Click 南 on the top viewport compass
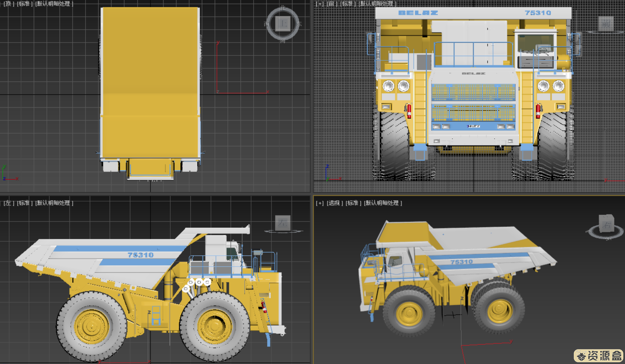The height and width of the screenshot is (364, 625). click(283, 40)
